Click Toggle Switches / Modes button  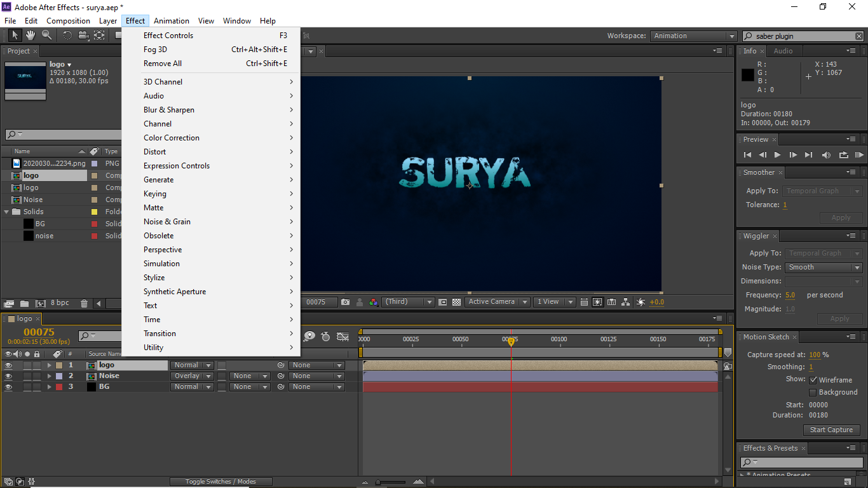click(x=220, y=482)
